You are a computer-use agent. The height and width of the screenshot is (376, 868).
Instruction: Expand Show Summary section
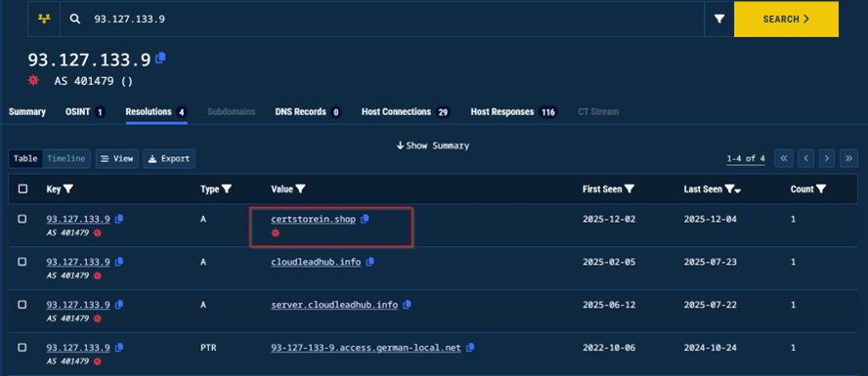(x=433, y=146)
